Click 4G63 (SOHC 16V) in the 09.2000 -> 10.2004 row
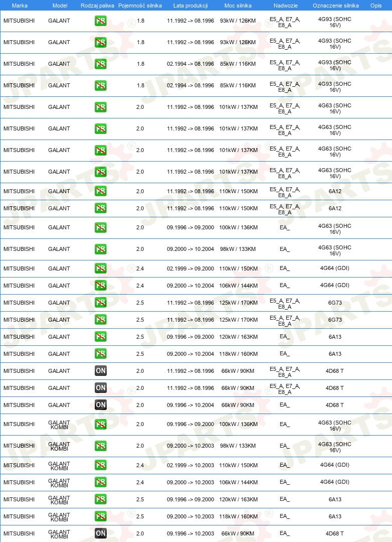The image size is (392, 542). (335, 250)
